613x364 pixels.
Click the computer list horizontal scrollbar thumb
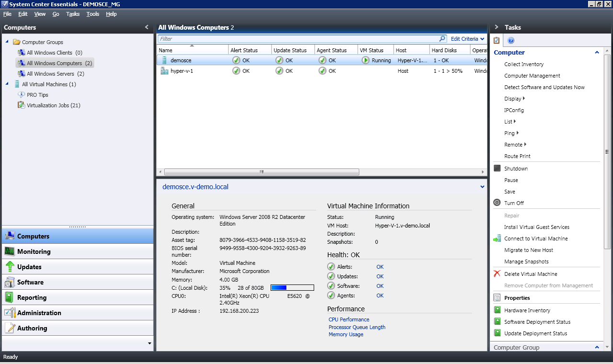pyautogui.click(x=261, y=171)
